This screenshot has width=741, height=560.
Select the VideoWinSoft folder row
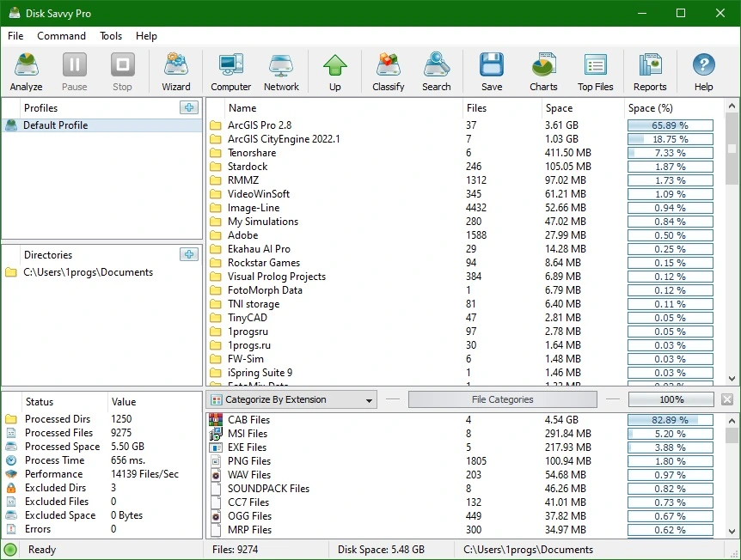(464, 193)
